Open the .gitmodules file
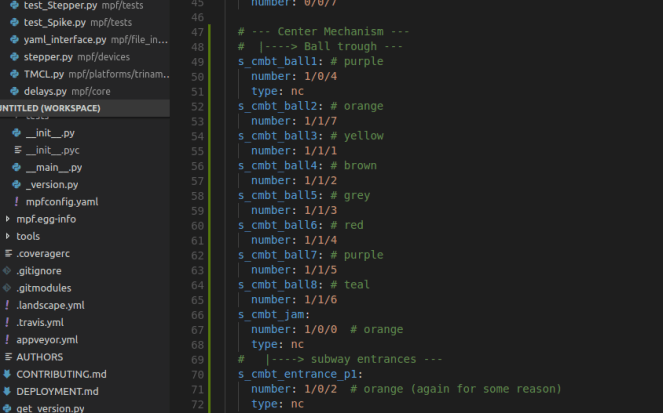 click(x=44, y=288)
